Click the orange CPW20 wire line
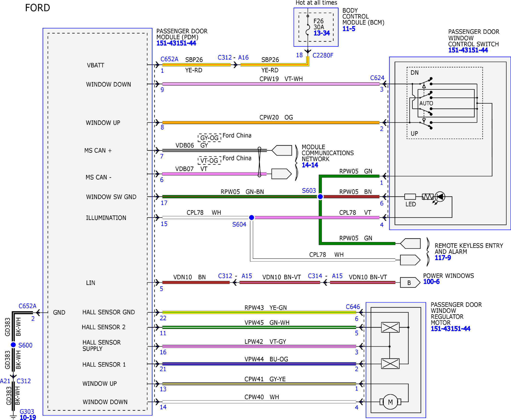This screenshot has width=511, height=420. [271, 123]
